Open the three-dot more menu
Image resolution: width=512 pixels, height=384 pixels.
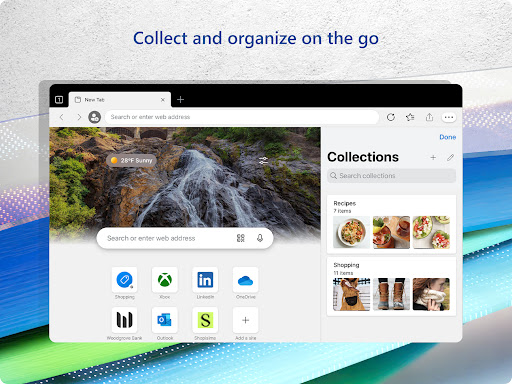[x=449, y=117]
